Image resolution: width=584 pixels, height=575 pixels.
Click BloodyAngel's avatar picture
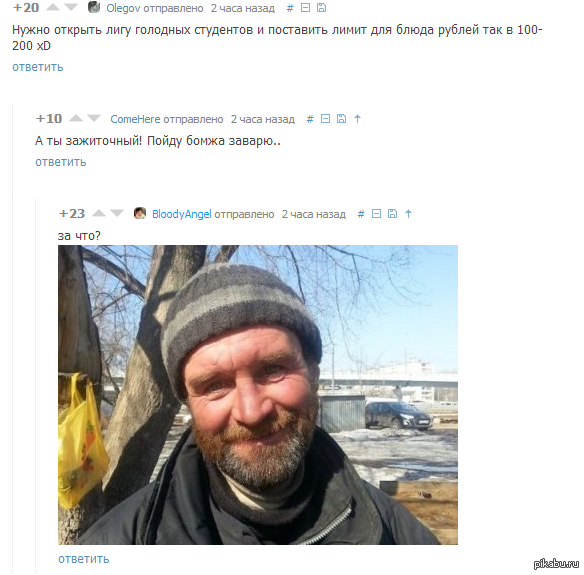pos(140,213)
